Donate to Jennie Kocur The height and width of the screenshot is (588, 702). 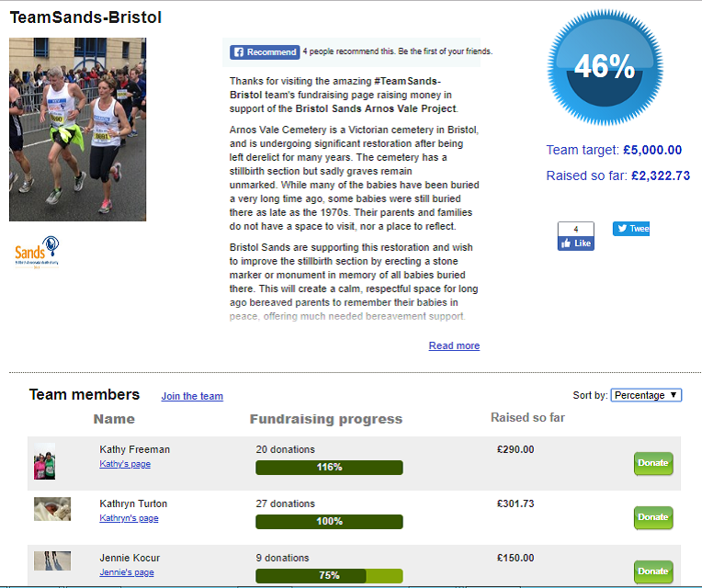pos(652,571)
